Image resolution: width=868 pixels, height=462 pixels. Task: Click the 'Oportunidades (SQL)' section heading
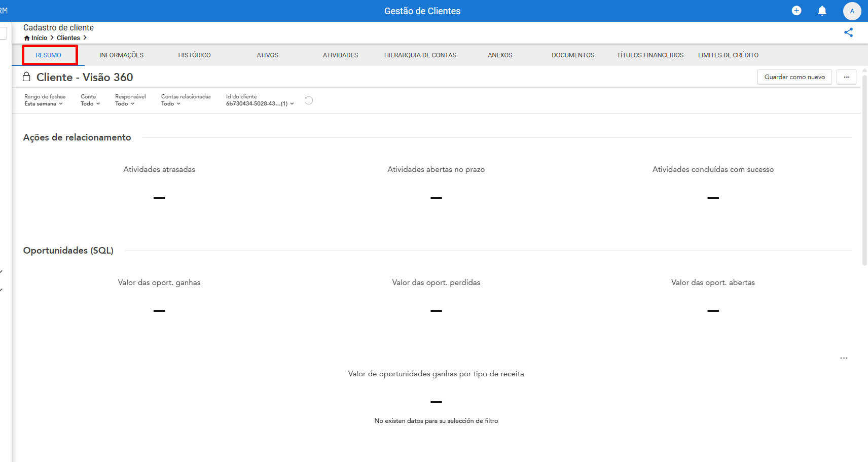[x=68, y=251]
